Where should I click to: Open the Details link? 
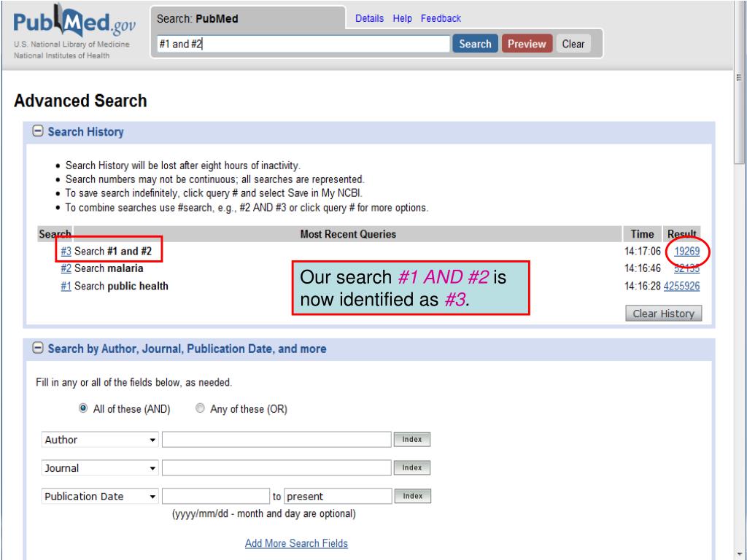[x=369, y=18]
